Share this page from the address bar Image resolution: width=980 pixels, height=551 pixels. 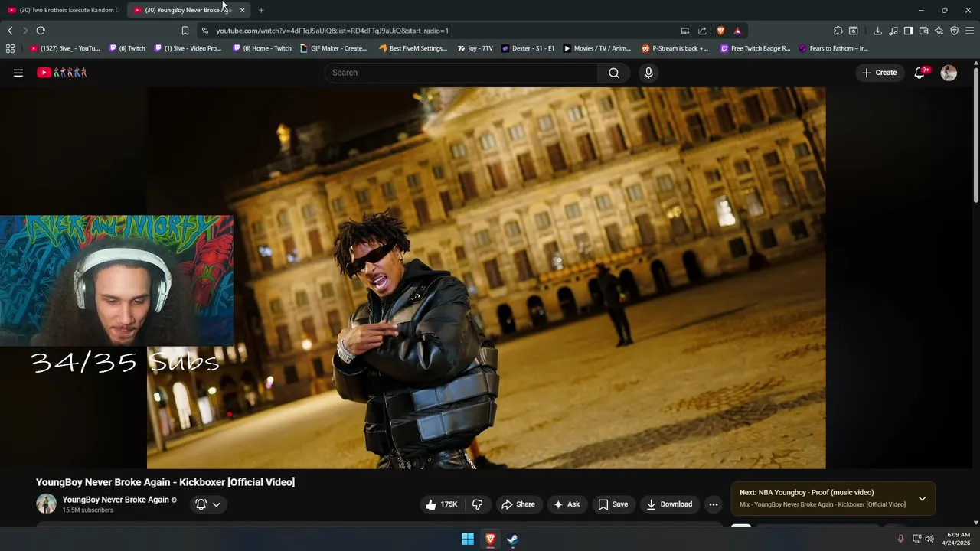[702, 31]
